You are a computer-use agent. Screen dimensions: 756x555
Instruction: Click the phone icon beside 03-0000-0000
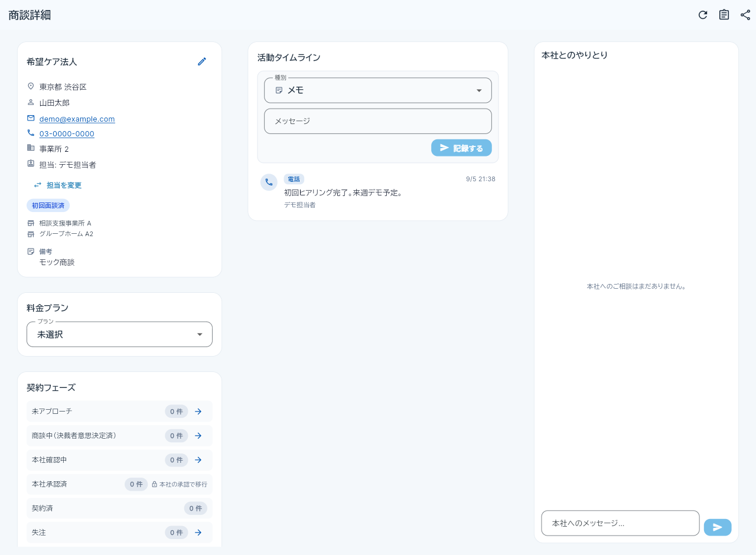tap(31, 133)
